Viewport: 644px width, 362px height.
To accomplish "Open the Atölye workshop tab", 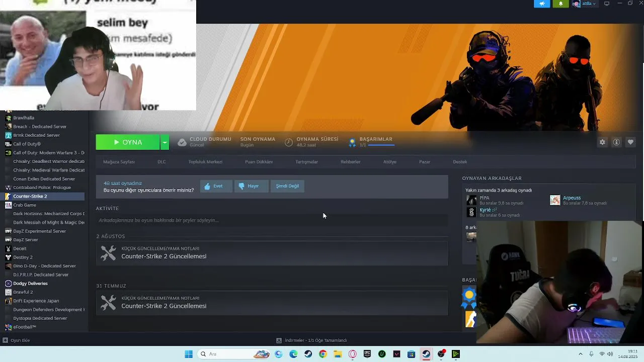I will (x=390, y=162).
